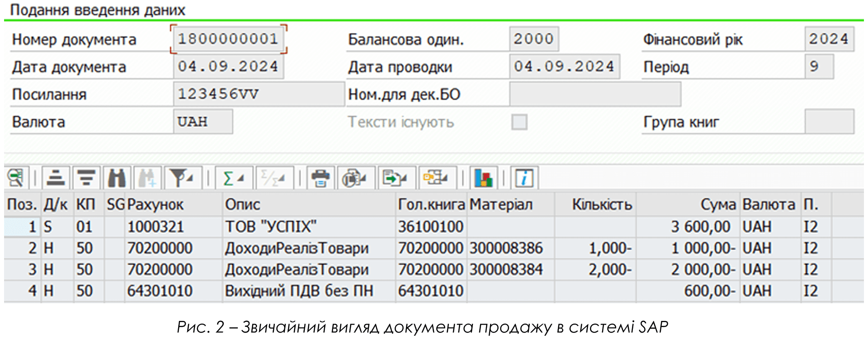Select row position 3 cell

(x=22, y=269)
